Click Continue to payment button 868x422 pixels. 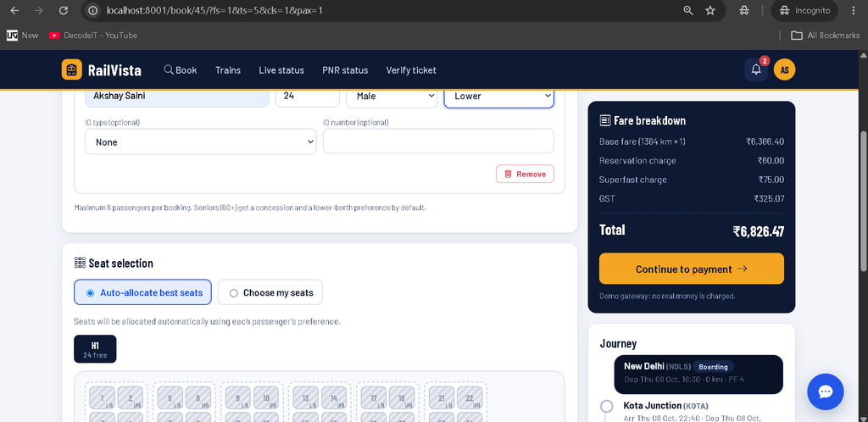[x=692, y=269]
